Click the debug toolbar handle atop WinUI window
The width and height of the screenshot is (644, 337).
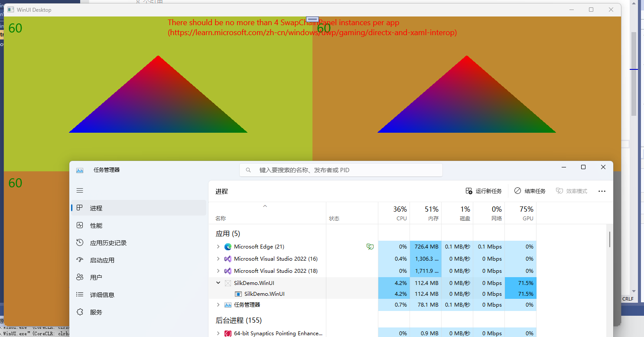[x=312, y=20]
